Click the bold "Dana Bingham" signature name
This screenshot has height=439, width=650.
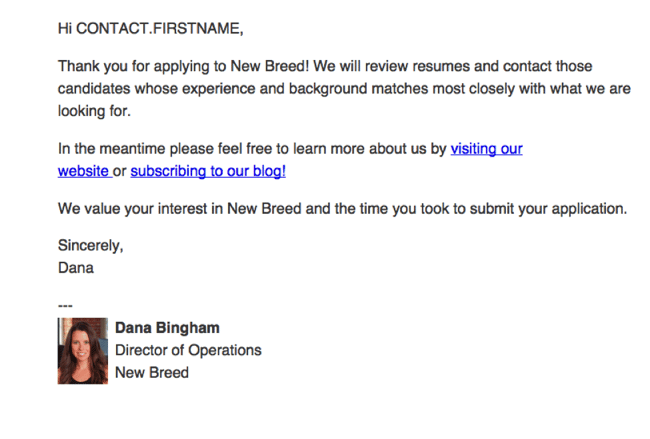[x=167, y=328]
